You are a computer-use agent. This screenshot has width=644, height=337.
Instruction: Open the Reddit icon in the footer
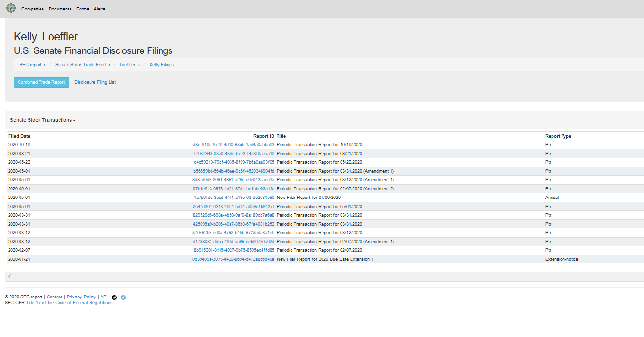click(114, 297)
